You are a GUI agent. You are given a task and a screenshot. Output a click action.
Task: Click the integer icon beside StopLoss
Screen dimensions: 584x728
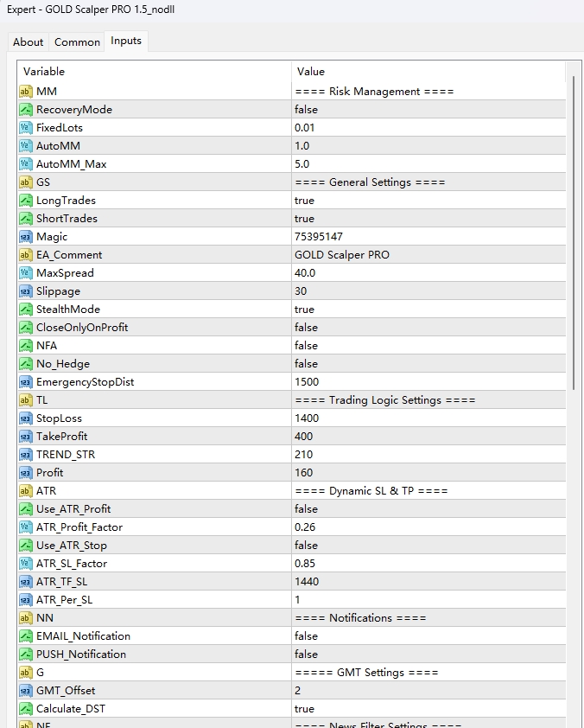[x=26, y=418]
